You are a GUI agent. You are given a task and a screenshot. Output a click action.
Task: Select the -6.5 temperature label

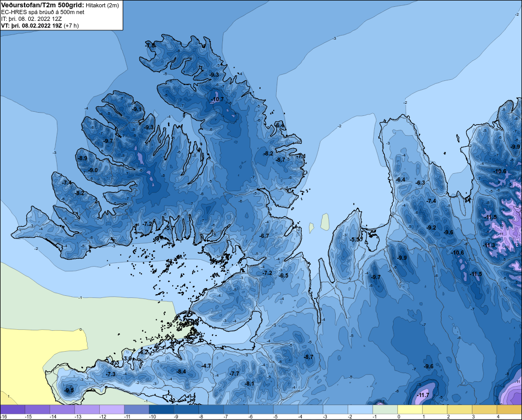point(283,275)
